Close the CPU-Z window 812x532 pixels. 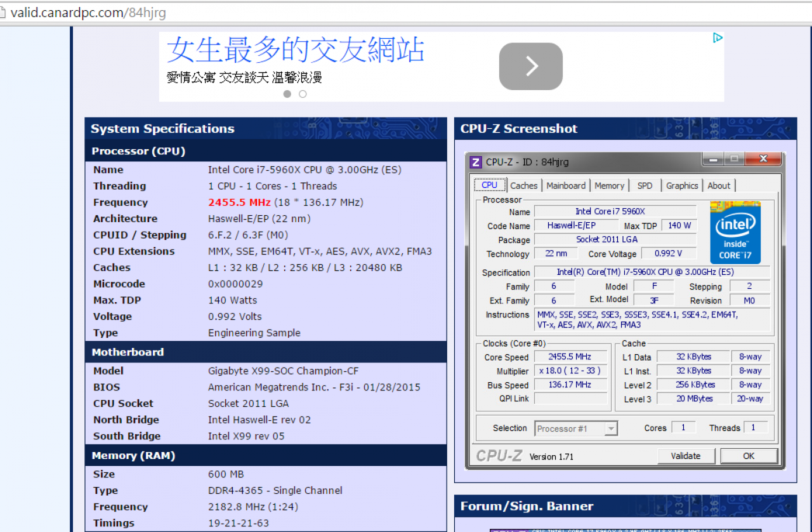point(763,159)
